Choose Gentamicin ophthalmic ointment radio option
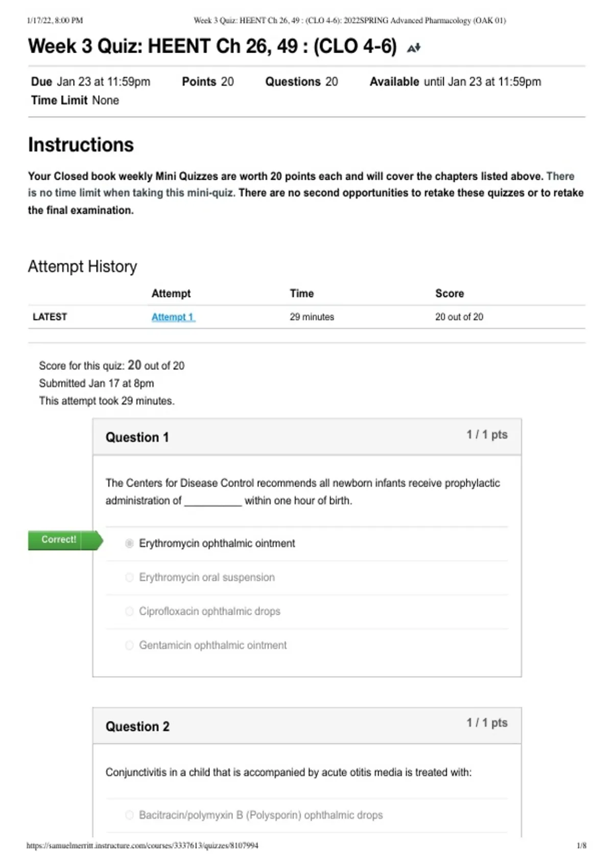 click(x=130, y=645)
